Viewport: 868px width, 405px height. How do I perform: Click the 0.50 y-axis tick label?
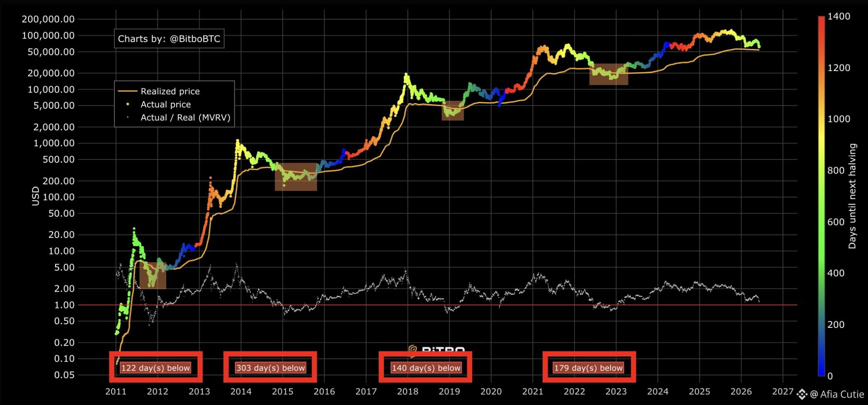click(64, 321)
